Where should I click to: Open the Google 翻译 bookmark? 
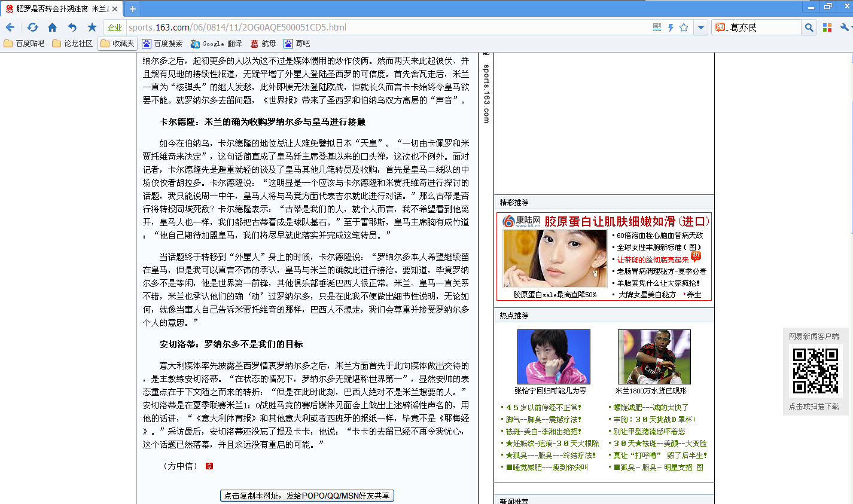[216, 44]
